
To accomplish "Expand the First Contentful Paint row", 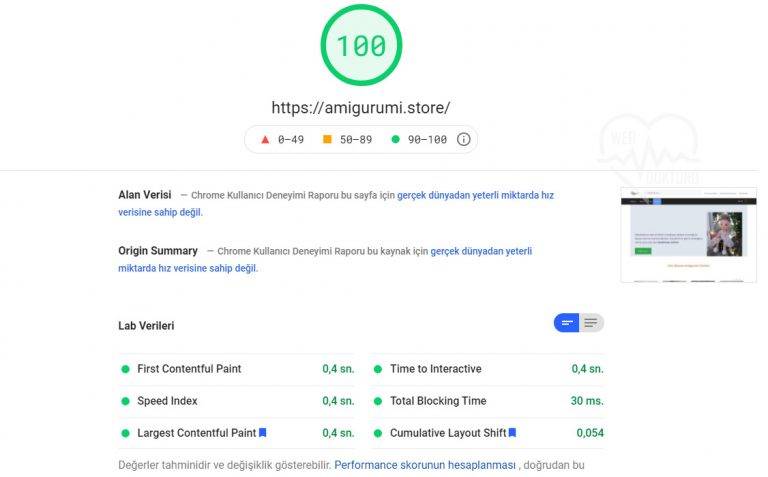I will (x=237, y=369).
